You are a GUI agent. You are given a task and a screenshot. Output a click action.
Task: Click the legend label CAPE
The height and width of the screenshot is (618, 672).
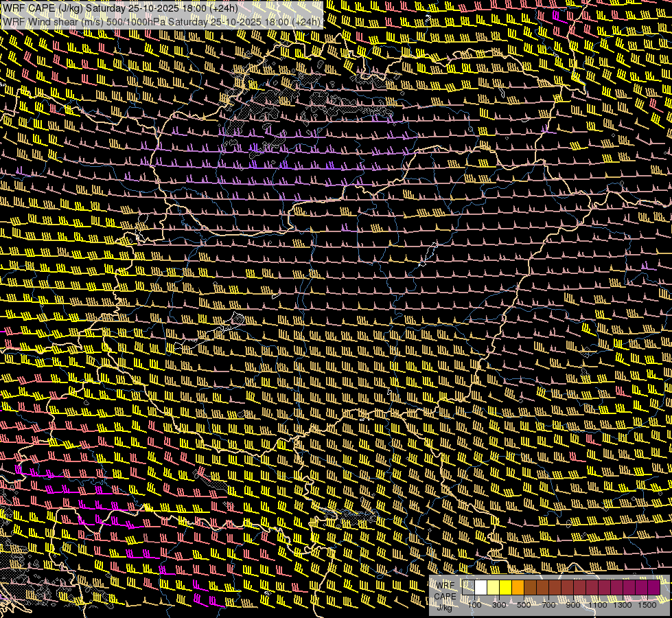(x=445, y=597)
